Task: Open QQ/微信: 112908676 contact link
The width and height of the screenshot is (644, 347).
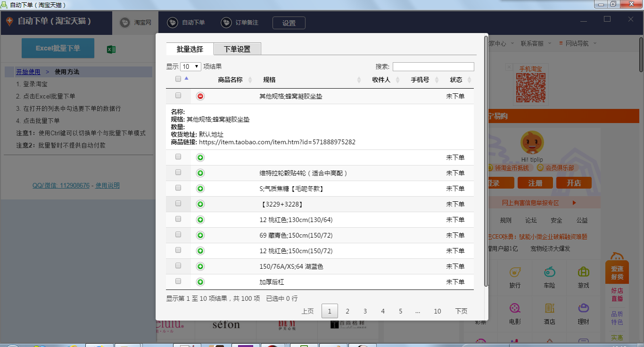Action: (x=61, y=186)
